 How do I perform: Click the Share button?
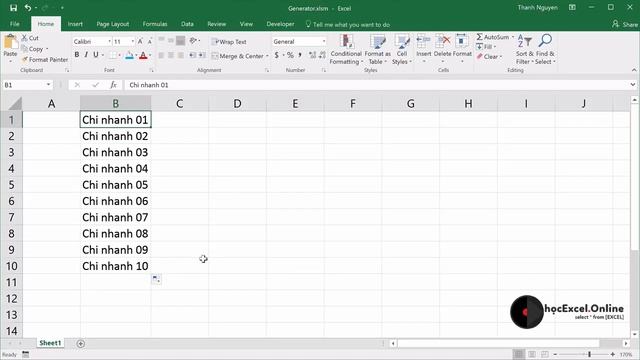pos(625,24)
